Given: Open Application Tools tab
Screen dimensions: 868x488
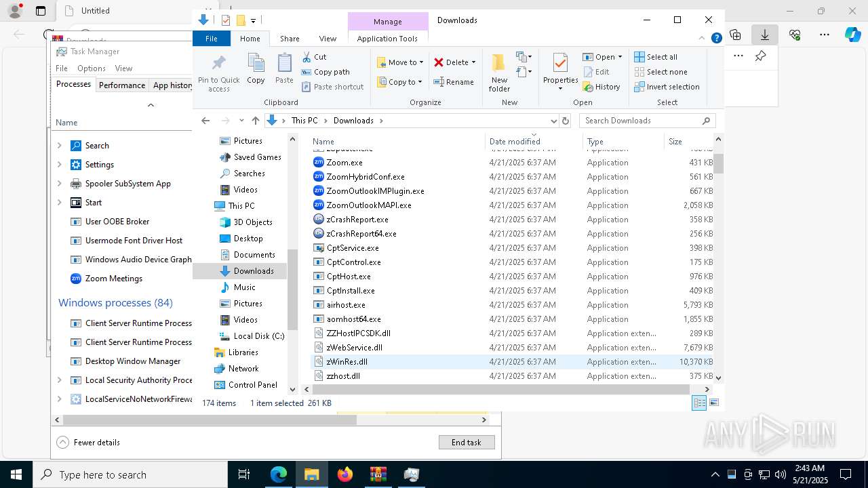Looking at the screenshot, I should (x=387, y=39).
